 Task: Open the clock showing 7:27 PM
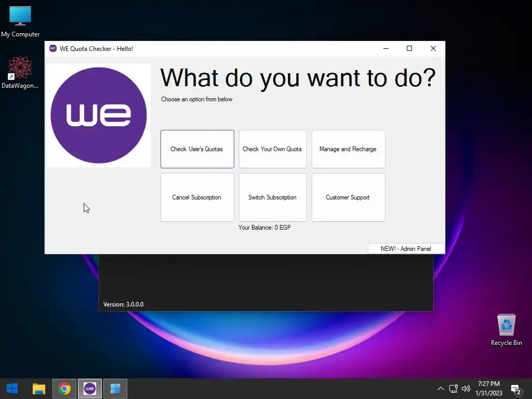point(488,389)
